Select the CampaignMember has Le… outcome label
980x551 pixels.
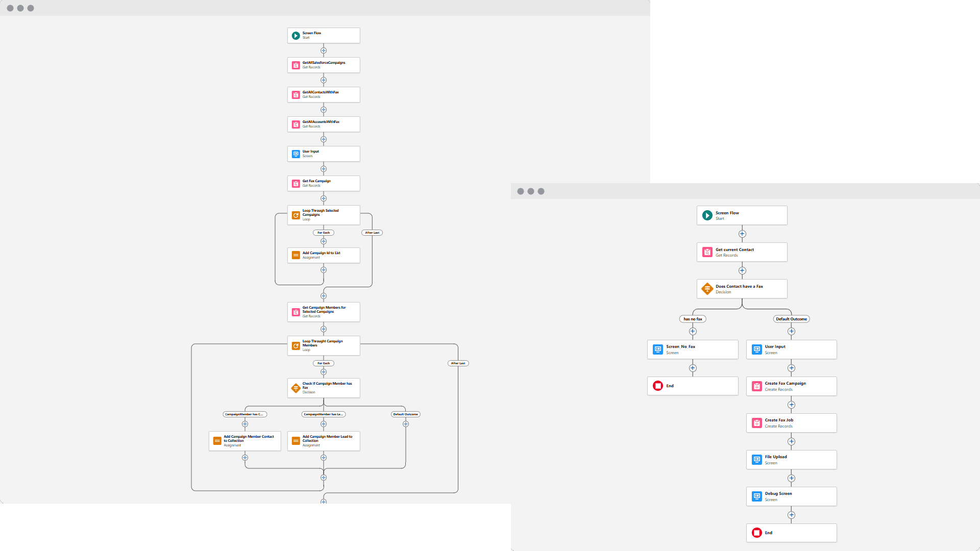[x=324, y=414]
